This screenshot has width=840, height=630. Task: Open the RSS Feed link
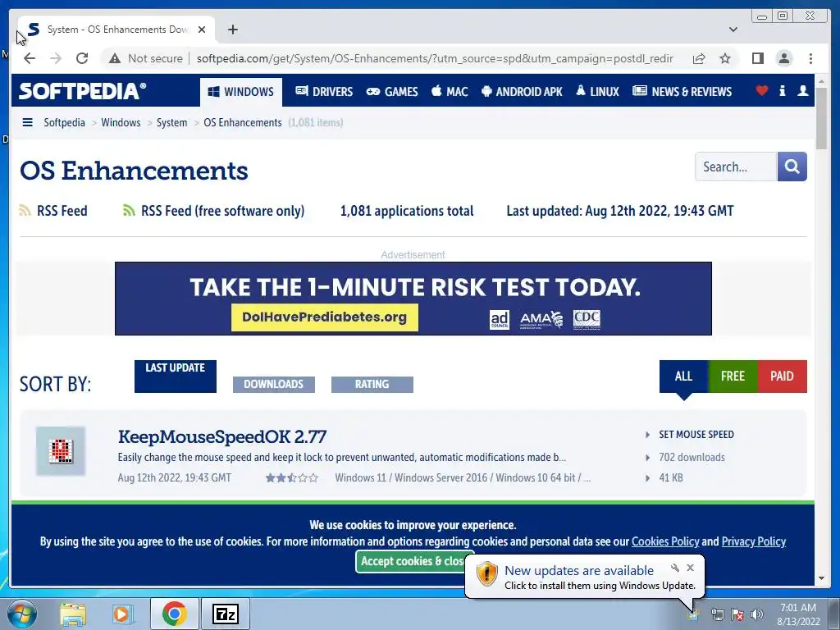[x=53, y=211]
